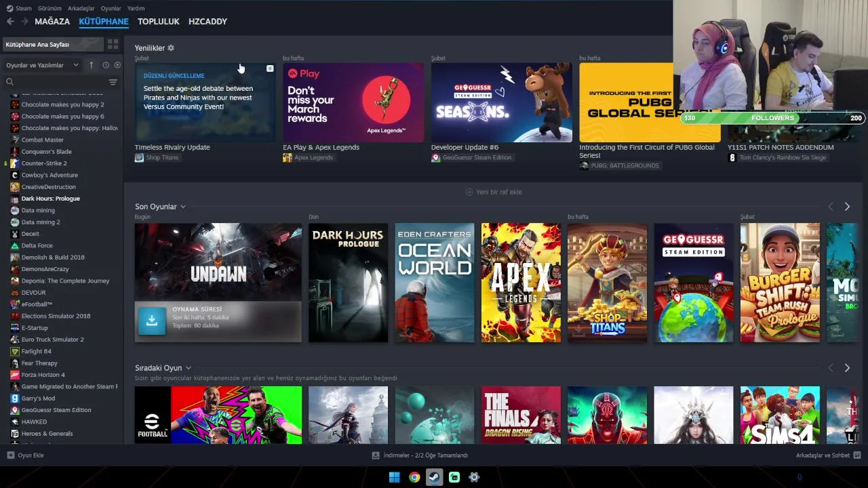
Task: Click Yeni bir raf ekle
Action: point(498,192)
